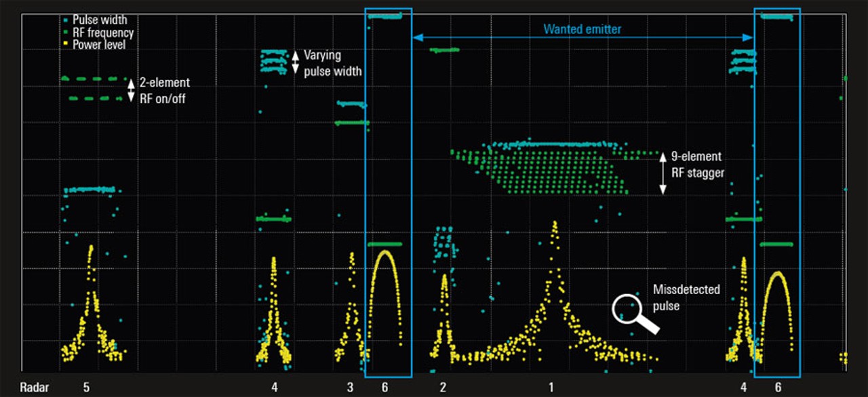Image resolution: width=868 pixels, height=397 pixels.
Task: Click the Radar axis title at bottom left
Action: coord(35,388)
